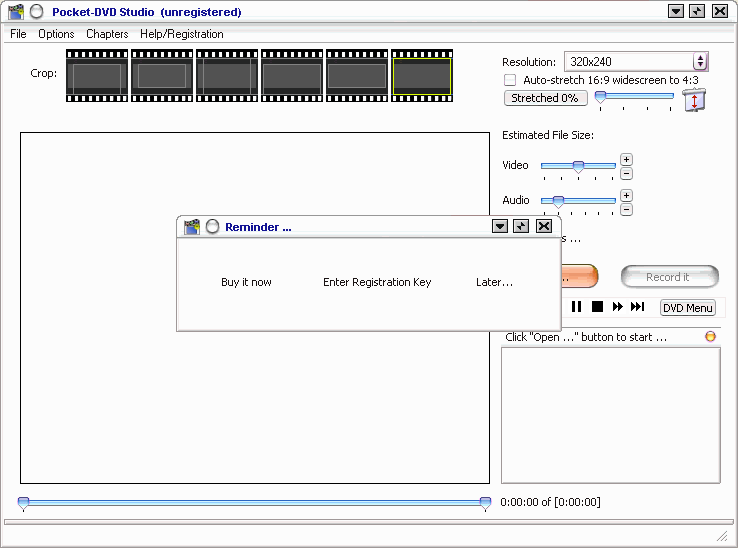Viewport: 738px width, 548px height.
Task: Click the Fast Forward playback button
Action: click(x=618, y=307)
